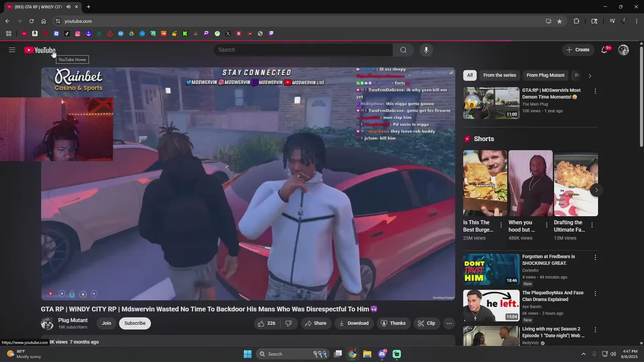This screenshot has height=362, width=644.
Task: Reload the page in browser toolbar
Action: point(31,21)
